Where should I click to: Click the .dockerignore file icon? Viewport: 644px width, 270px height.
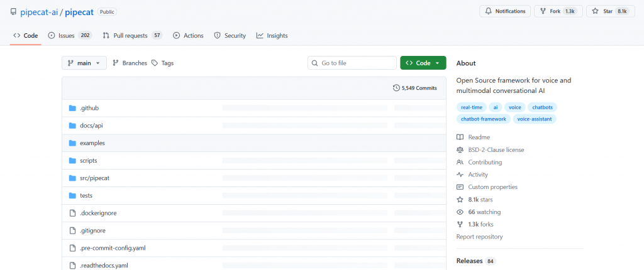(73, 213)
